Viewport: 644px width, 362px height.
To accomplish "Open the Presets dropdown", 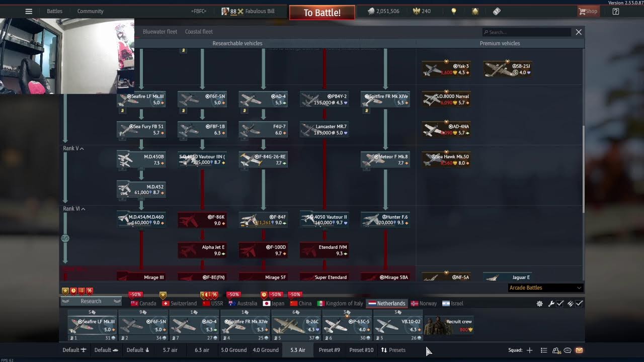I will [393, 350].
